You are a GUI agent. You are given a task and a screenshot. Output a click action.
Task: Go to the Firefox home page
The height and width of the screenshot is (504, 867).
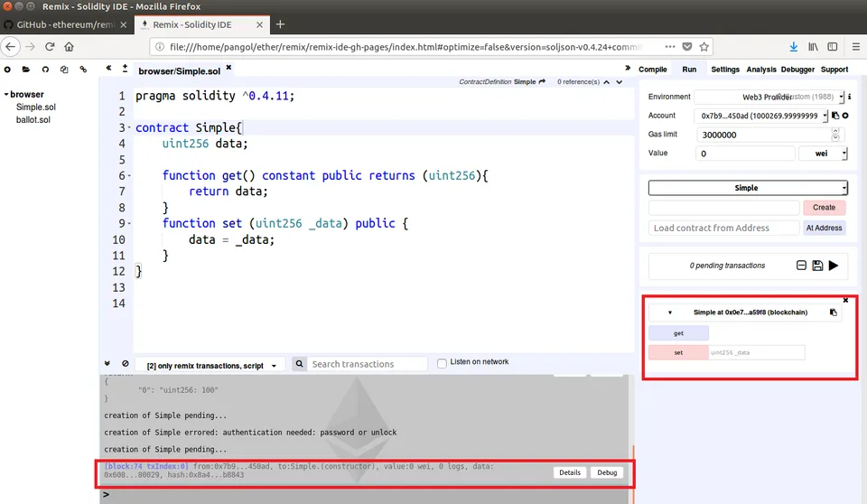[x=70, y=47]
